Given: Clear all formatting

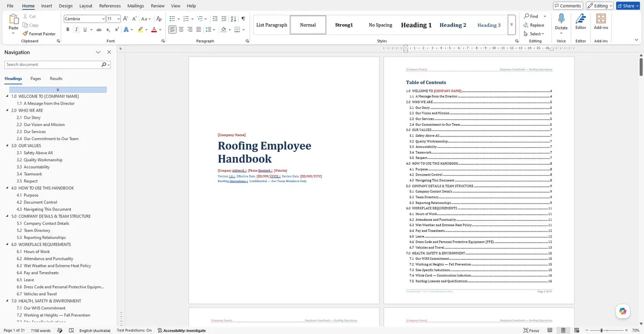Looking at the screenshot, I should 159,18.
